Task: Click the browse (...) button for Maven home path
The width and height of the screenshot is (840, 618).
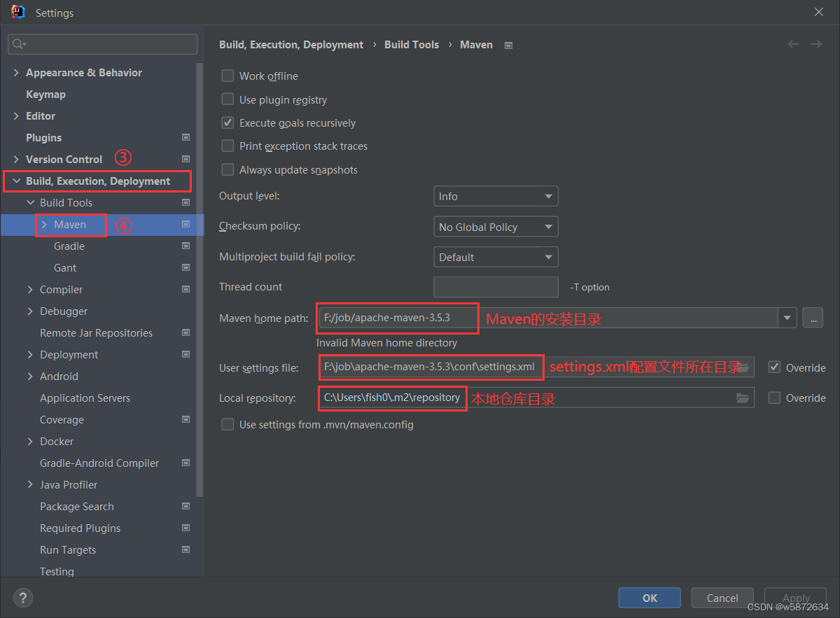Action: point(812,318)
